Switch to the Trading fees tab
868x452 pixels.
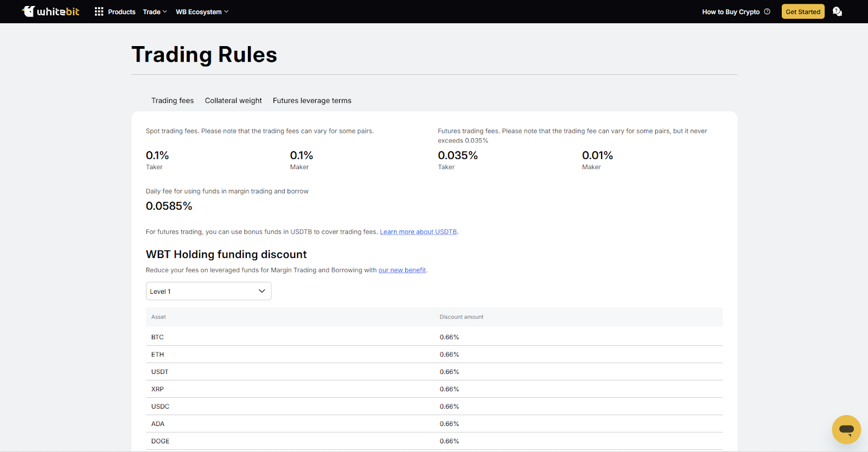pos(173,100)
